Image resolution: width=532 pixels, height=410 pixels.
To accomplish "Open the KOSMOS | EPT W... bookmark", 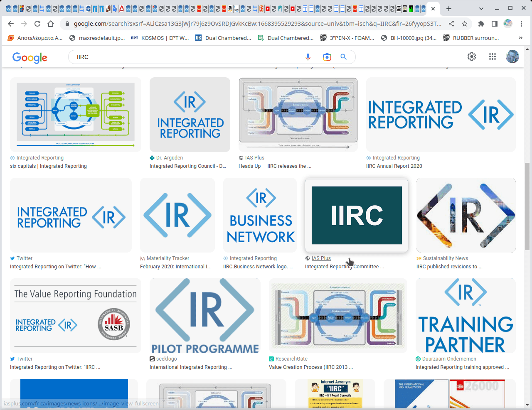I will click(x=160, y=38).
